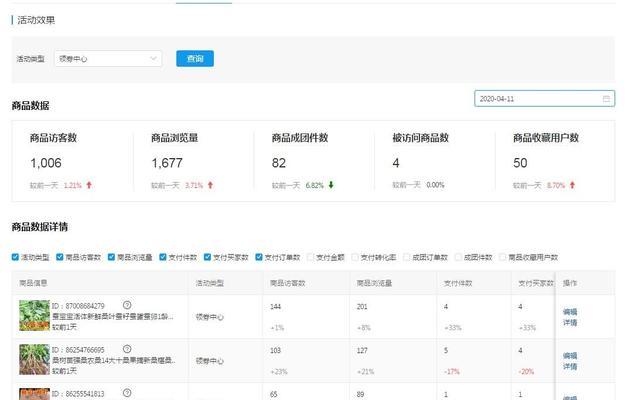Enable the 支付转化率 column checkbox
The height and width of the screenshot is (400, 638).
[355, 257]
